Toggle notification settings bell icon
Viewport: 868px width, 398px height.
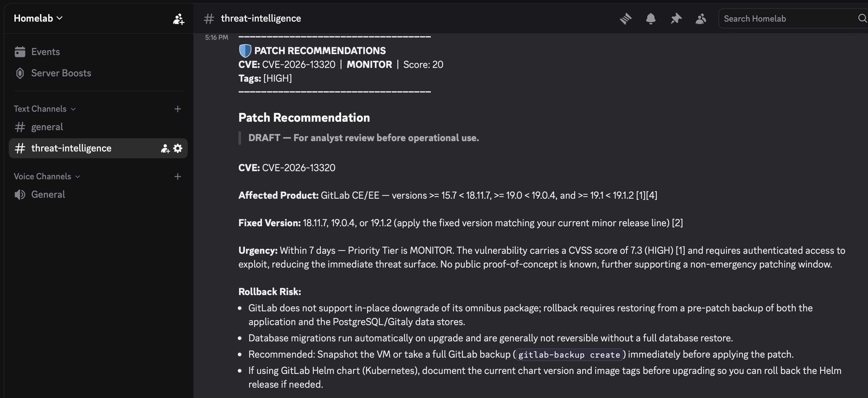click(x=651, y=18)
